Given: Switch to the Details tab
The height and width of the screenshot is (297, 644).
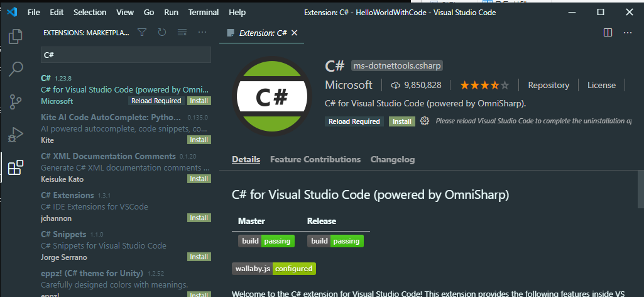Looking at the screenshot, I should coord(246,160).
